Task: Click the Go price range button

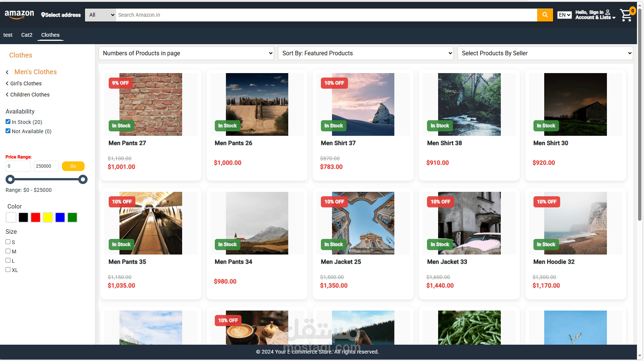Action: point(73,166)
